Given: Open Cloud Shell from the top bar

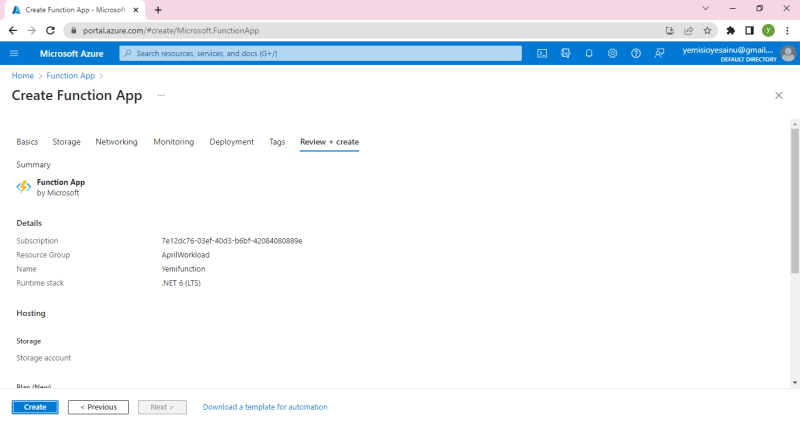Looking at the screenshot, I should click(542, 54).
